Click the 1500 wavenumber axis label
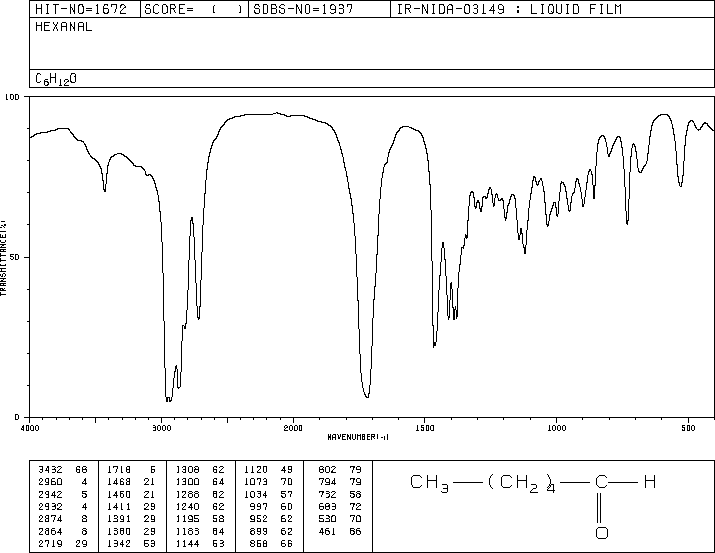715x553 pixels. point(425,428)
